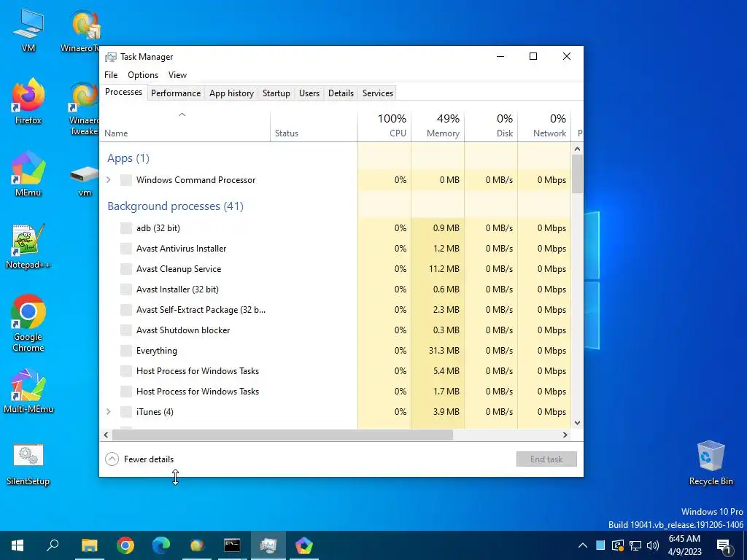This screenshot has width=747, height=560.
Task: Open the Firefox desktop shortcut
Action: point(28,101)
